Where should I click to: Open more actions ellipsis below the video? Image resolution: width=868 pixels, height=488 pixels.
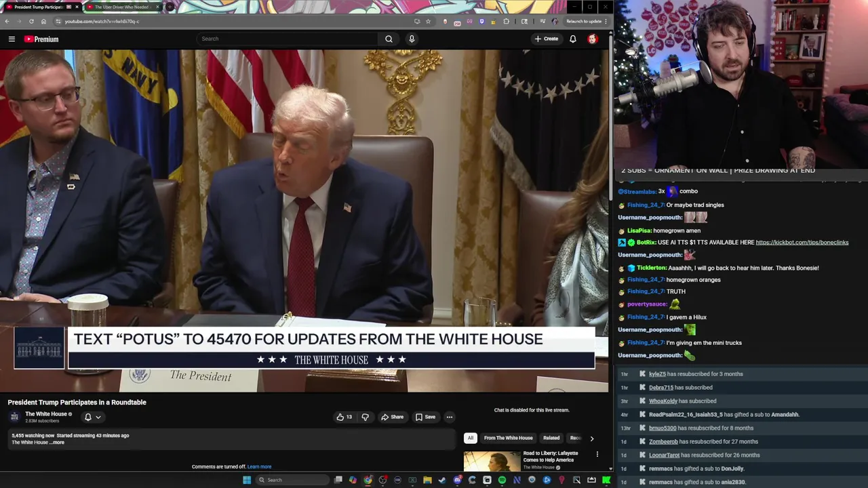tap(449, 417)
